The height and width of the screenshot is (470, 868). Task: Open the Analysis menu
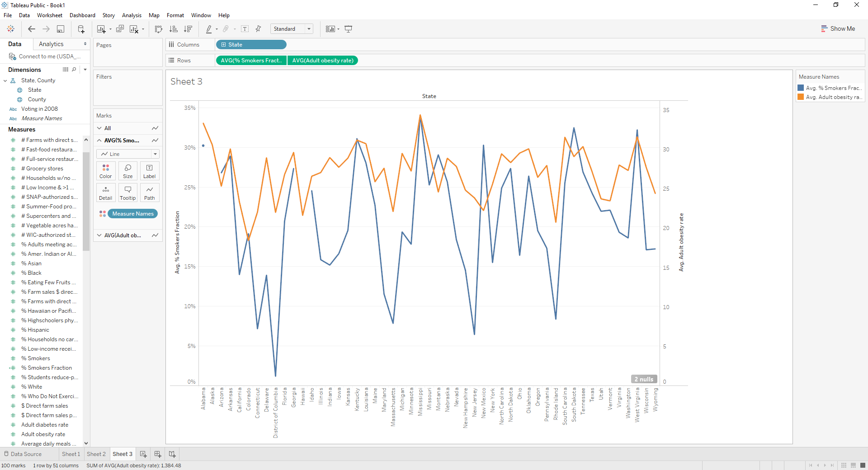(x=131, y=15)
